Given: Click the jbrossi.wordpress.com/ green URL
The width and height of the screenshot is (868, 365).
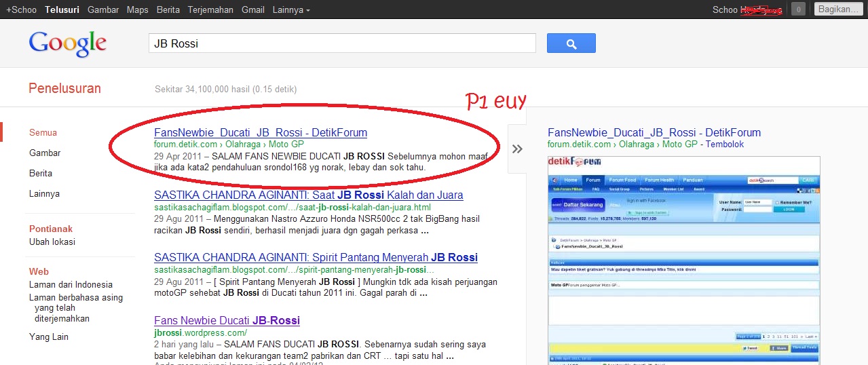Looking at the screenshot, I should coord(200,332).
